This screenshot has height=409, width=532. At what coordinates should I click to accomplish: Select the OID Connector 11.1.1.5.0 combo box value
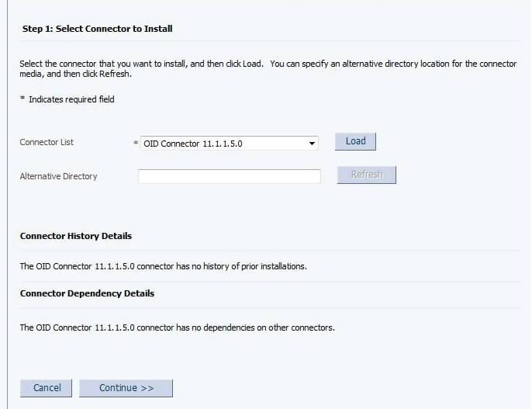[223, 144]
